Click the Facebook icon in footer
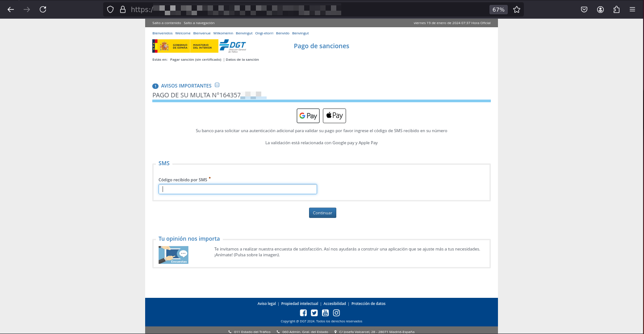 [x=303, y=313]
